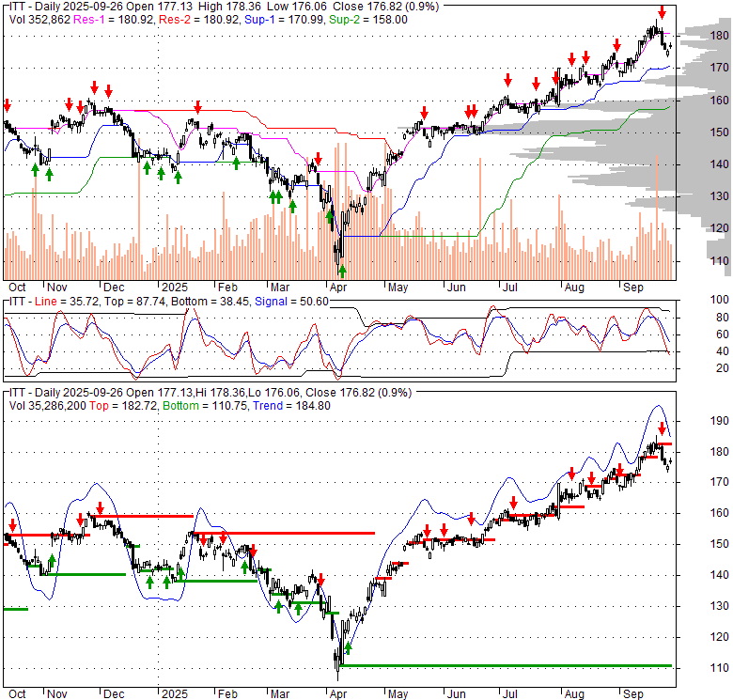Image resolution: width=733 pixels, height=700 pixels.
Task: Click the Oct label on the upper chart time axis
Action: click(x=17, y=288)
